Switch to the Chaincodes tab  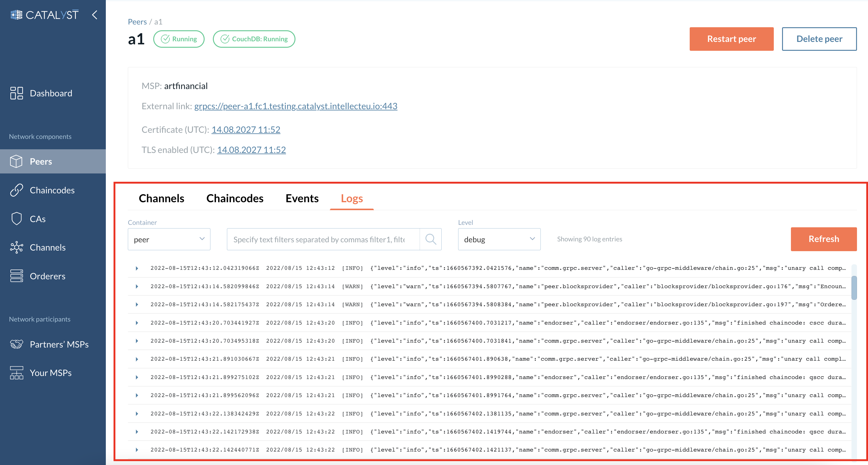click(235, 199)
